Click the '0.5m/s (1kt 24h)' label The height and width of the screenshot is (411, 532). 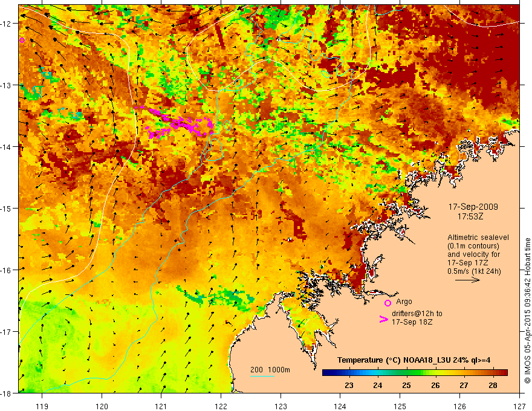pos(474,271)
